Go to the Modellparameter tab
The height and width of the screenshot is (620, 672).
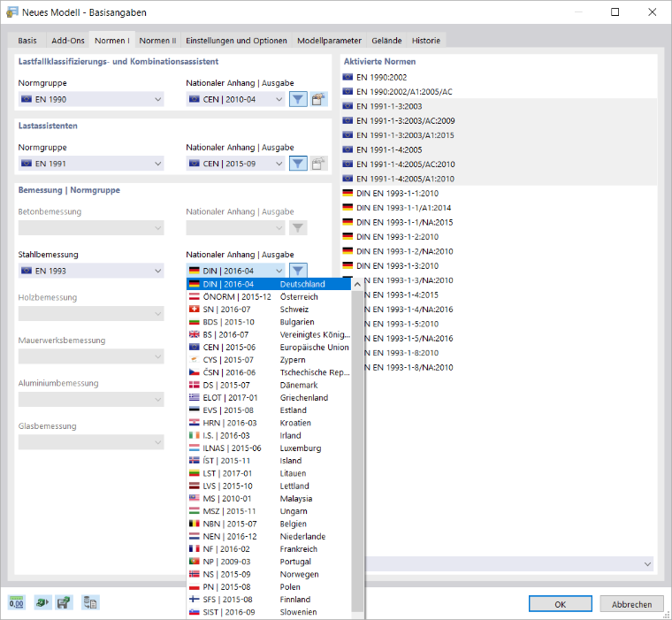(x=329, y=41)
